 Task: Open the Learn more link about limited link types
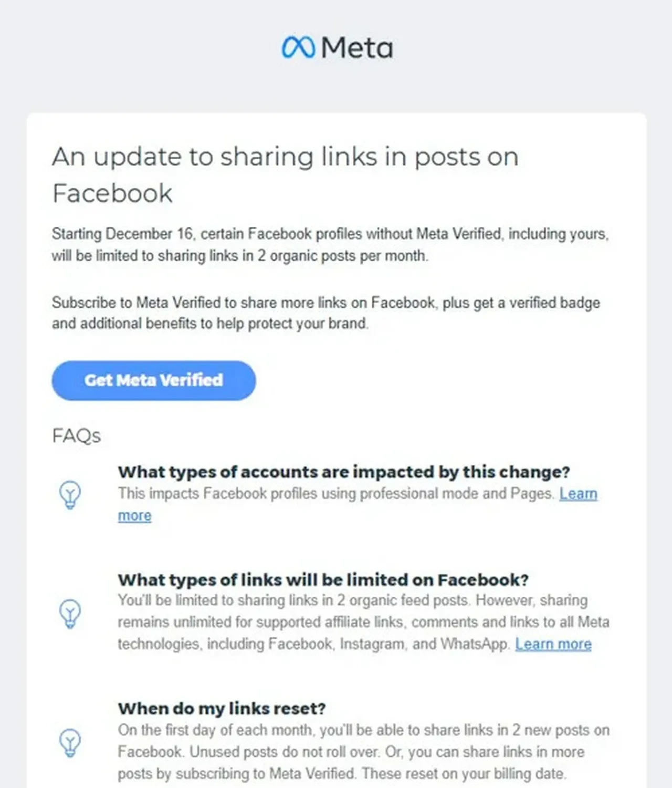coord(554,644)
